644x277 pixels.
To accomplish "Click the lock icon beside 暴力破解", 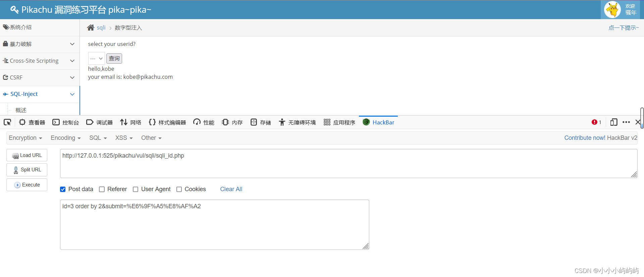I will click(x=5, y=44).
